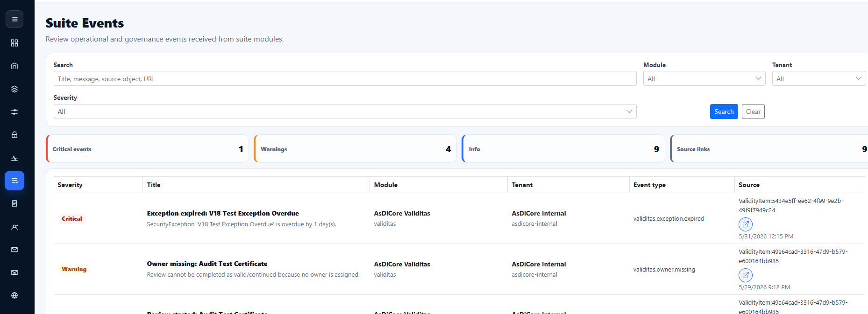Select the highlighted Suite Events list icon
This screenshot has height=314, width=868.
point(14,181)
